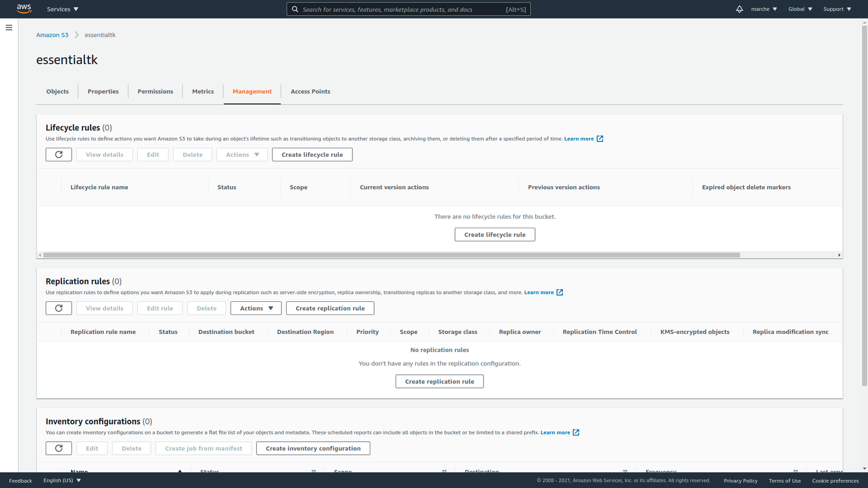Click Create lifecycle rule under the empty-table message
This screenshot has width=868, height=488.
(495, 235)
